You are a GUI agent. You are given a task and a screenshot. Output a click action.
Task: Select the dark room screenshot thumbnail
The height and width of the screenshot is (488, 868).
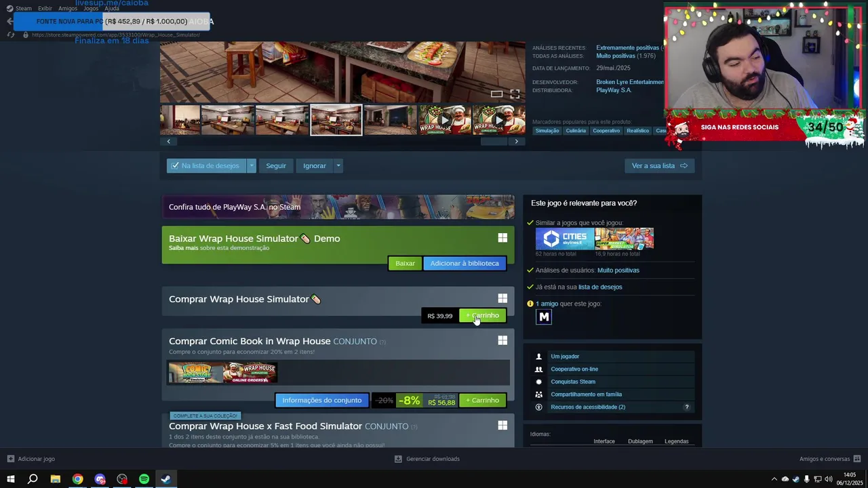(390, 120)
